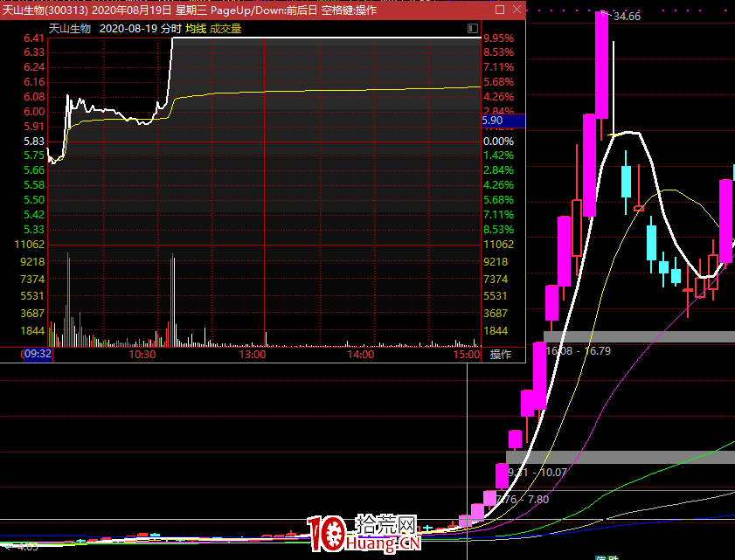Click the 拾荒网 10Huang.CN watermark logo
Viewport: 735px width, 560px height.
coord(364,535)
